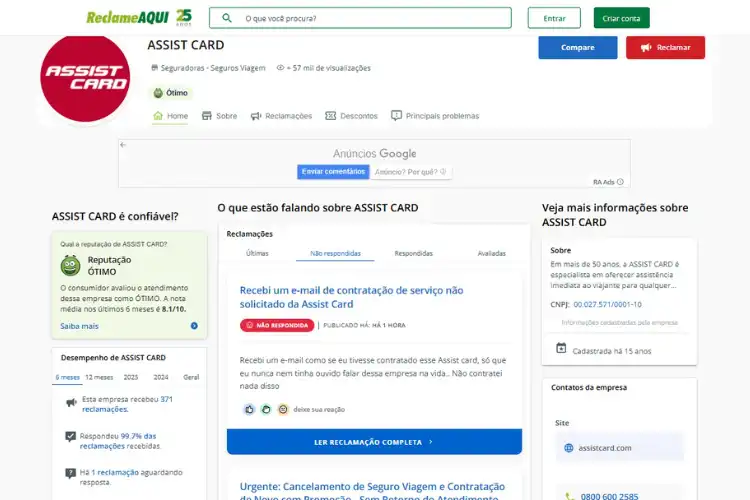The width and height of the screenshot is (750, 500).
Task: Click the CNPJ number 00.027.571/0001-10
Action: click(x=607, y=304)
